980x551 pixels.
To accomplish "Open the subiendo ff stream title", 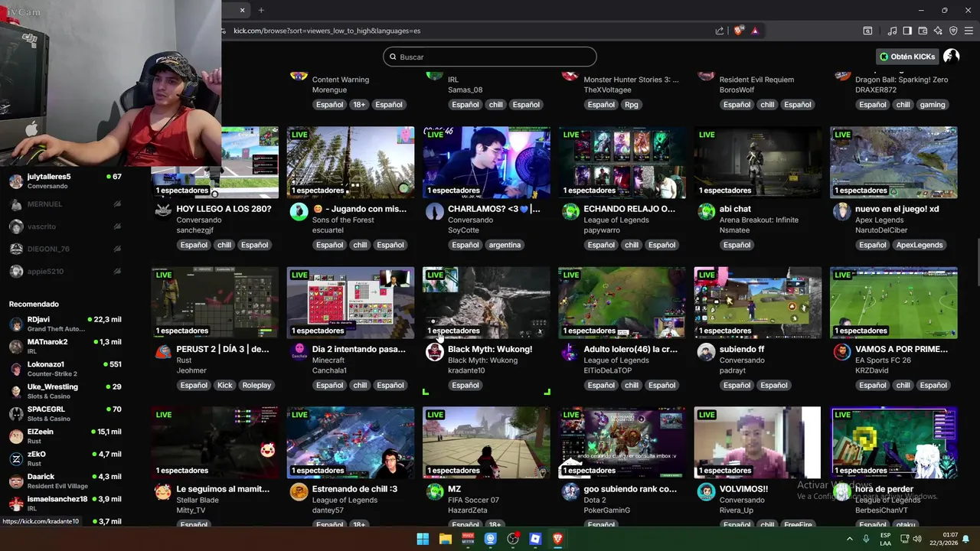I will pyautogui.click(x=742, y=349).
